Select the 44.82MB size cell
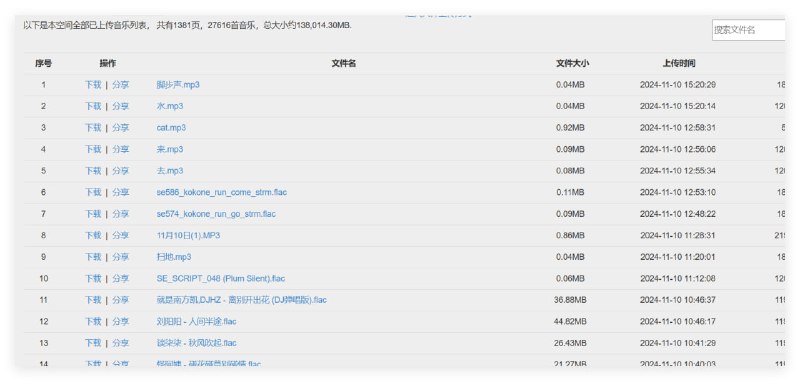Image resolution: width=800 pixels, height=381 pixels. pos(570,321)
